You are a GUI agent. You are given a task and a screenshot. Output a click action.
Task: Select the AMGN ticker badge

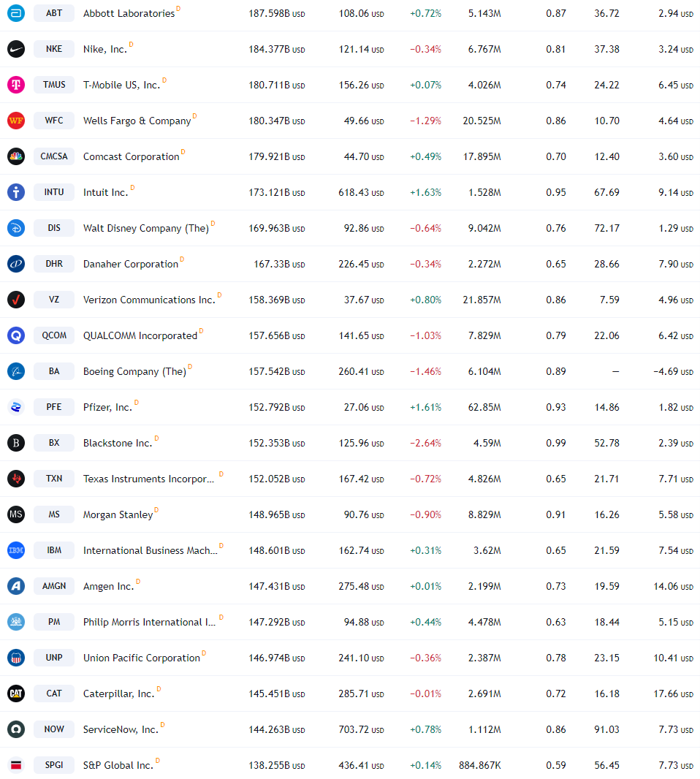(54, 586)
